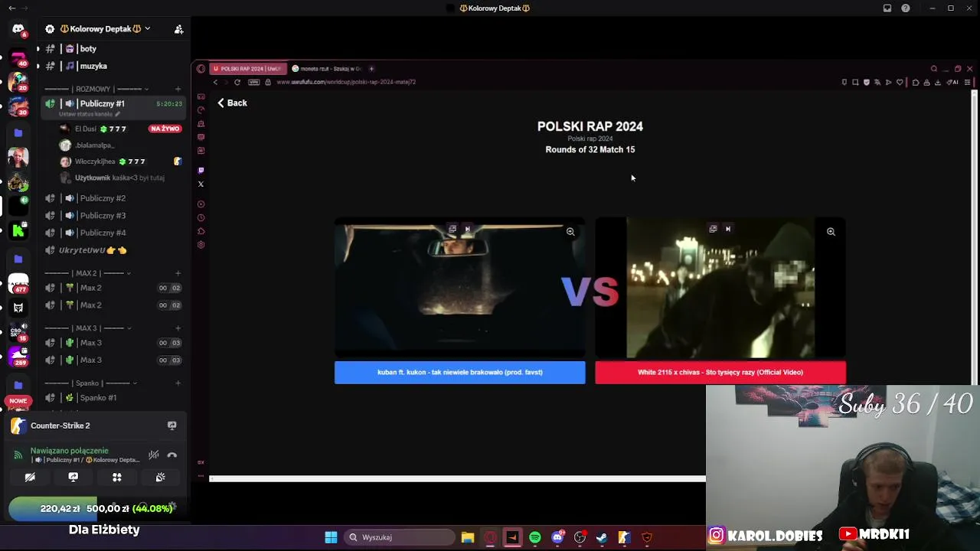The height and width of the screenshot is (551, 980).
Task: Skip icon above right video
Action: (x=727, y=229)
